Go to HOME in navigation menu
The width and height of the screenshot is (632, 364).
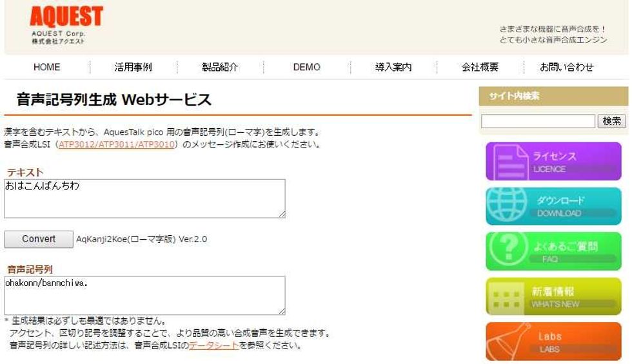(x=46, y=67)
